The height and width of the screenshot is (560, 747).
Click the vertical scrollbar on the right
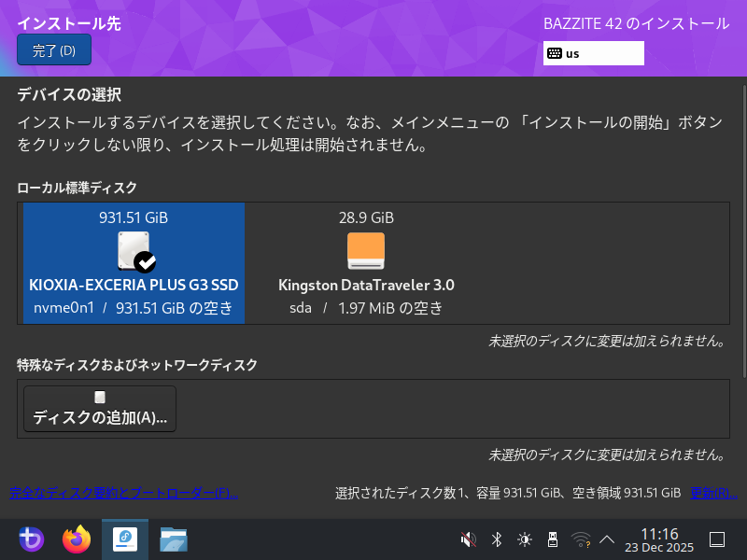(x=744, y=231)
